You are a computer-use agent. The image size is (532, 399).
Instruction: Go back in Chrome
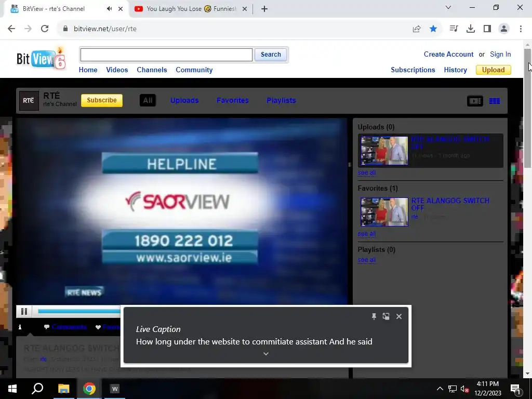(11, 29)
